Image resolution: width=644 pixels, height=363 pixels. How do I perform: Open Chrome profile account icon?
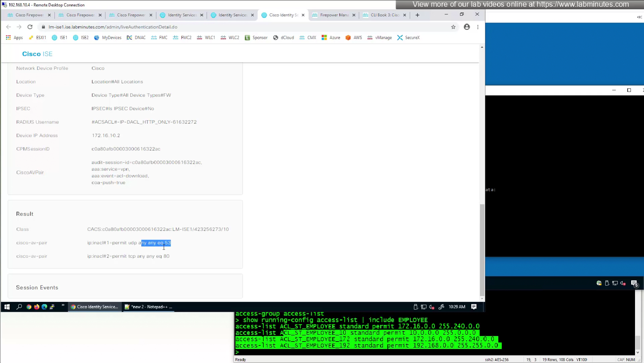pyautogui.click(x=466, y=27)
